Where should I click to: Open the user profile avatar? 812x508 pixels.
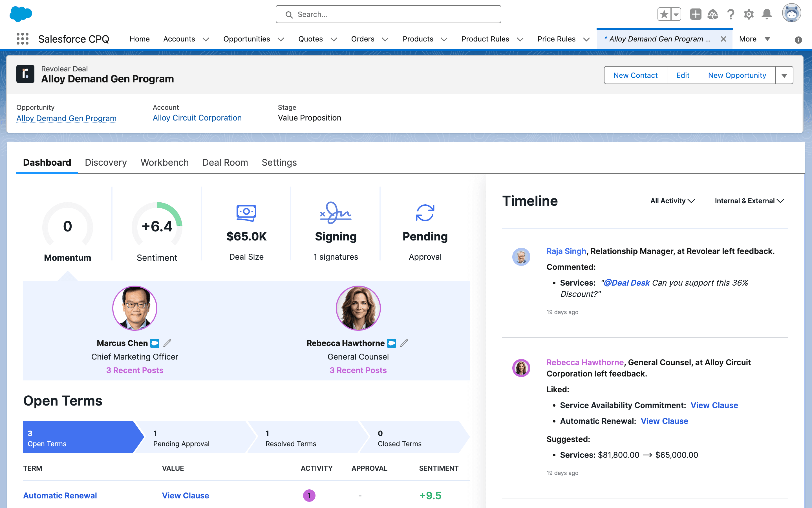tap(791, 13)
